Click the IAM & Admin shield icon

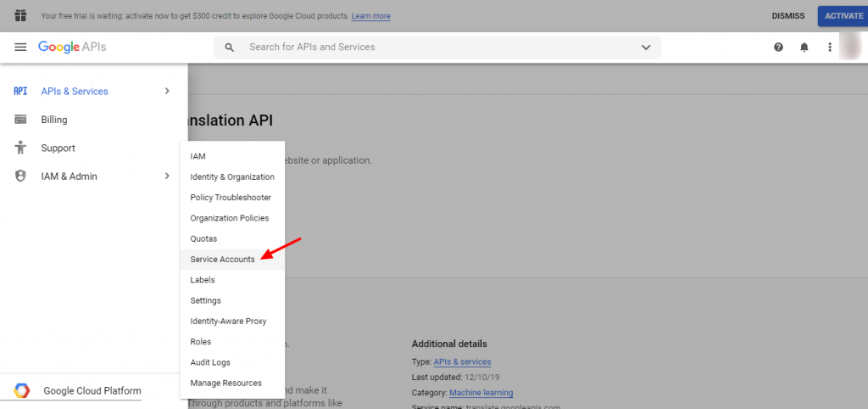click(x=20, y=176)
